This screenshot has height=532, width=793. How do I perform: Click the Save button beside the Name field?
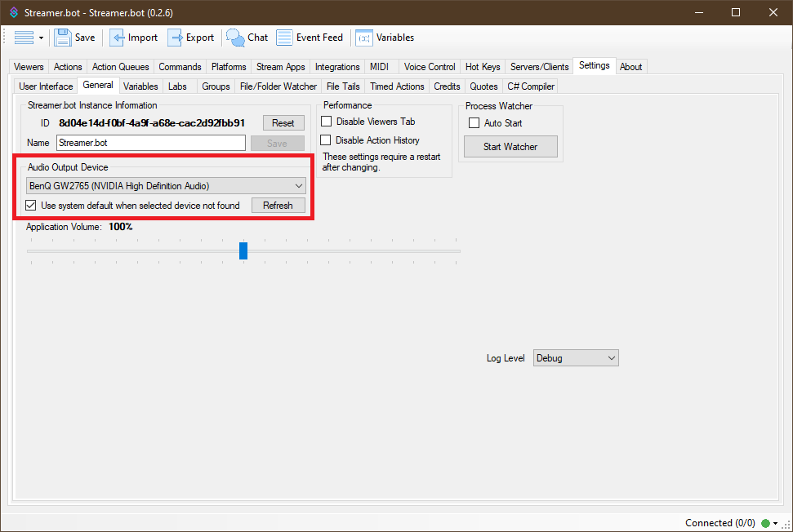[x=277, y=143]
